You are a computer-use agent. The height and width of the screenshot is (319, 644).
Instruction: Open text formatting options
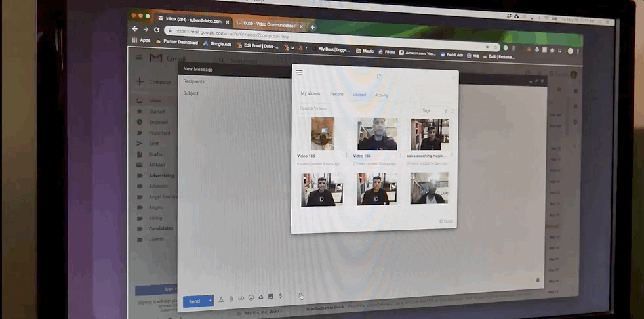(x=221, y=299)
